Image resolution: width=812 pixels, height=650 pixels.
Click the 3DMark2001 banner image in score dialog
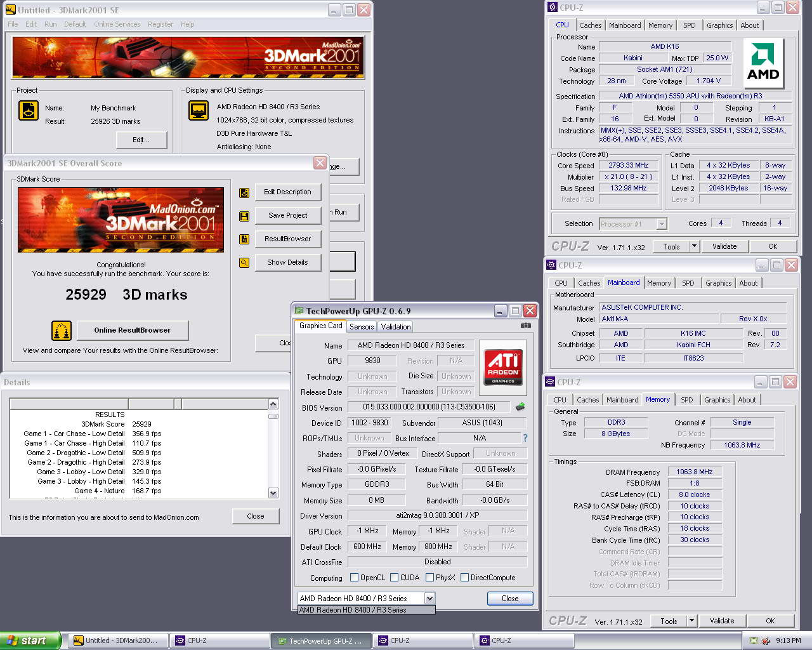[x=121, y=220]
